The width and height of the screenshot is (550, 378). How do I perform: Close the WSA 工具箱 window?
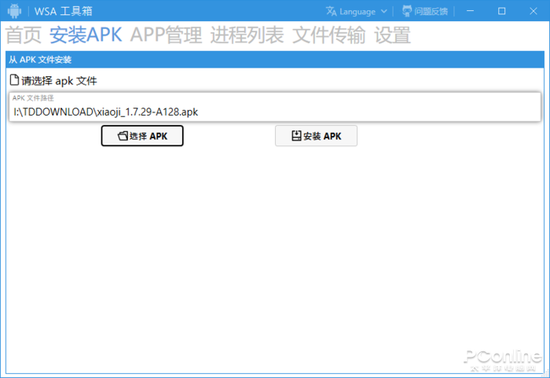[x=533, y=11]
